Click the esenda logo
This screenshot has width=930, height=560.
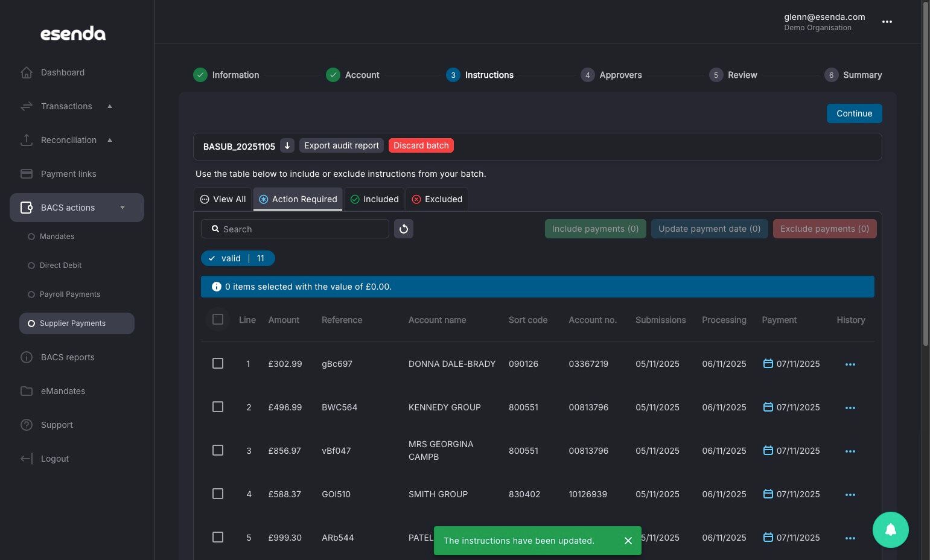(x=73, y=34)
